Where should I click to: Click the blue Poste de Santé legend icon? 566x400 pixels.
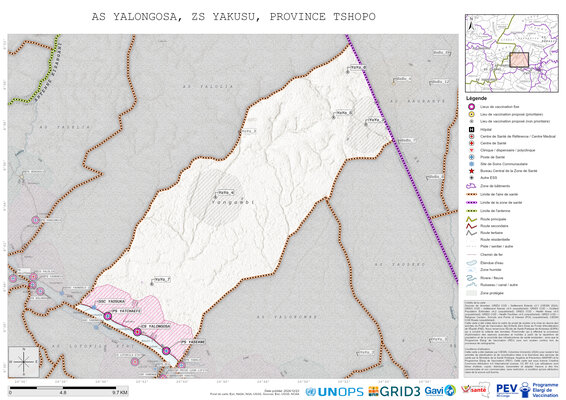click(x=471, y=157)
